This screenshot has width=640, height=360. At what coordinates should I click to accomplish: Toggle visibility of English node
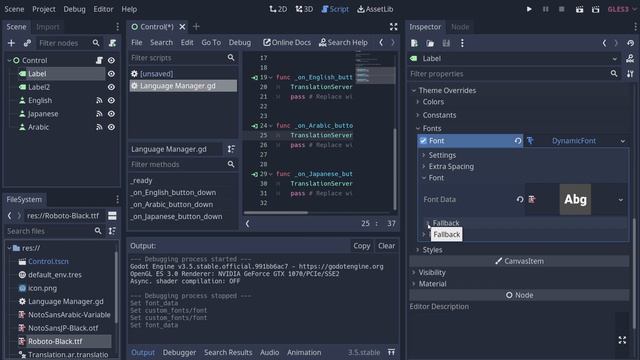click(111, 100)
